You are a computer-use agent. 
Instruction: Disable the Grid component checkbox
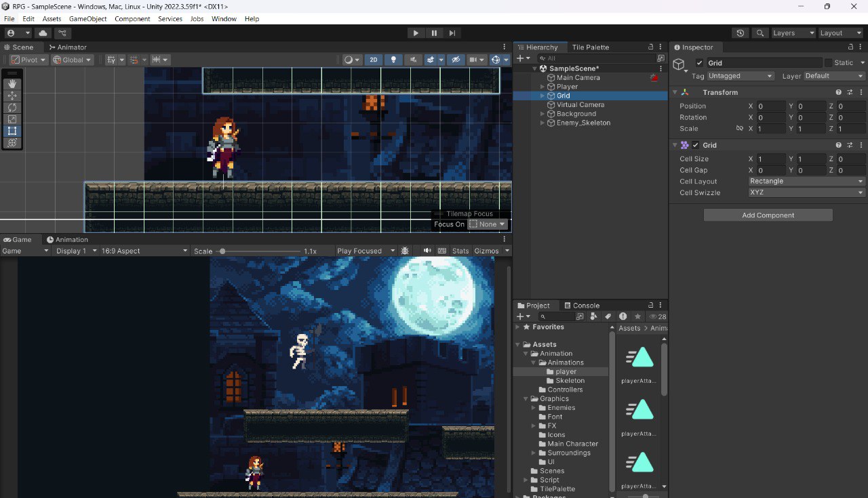coord(694,144)
